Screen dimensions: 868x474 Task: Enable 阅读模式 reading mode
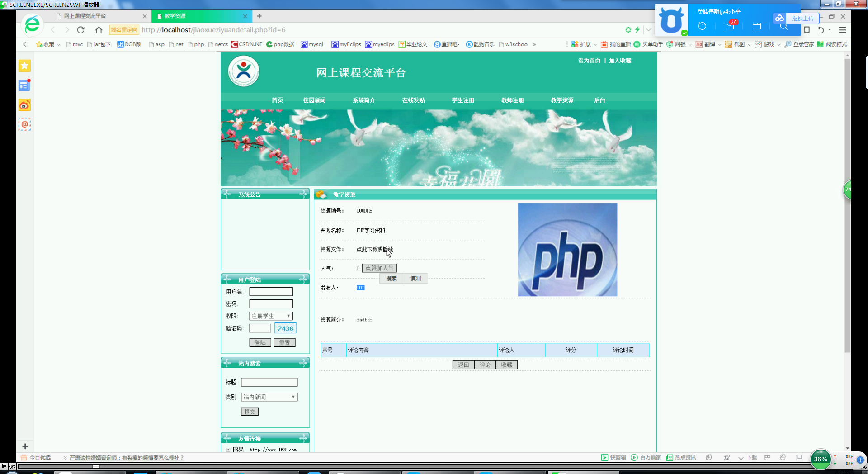[x=832, y=44]
